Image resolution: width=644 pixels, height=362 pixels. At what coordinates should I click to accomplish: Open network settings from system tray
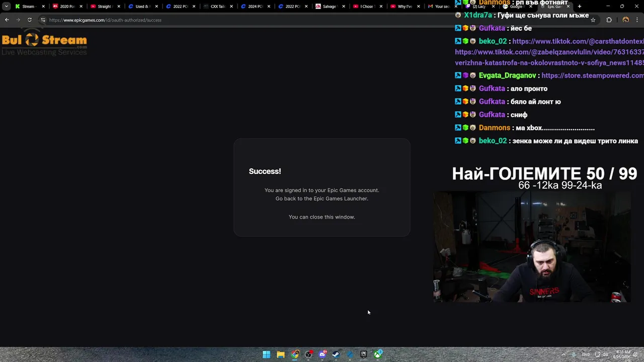pyautogui.click(x=598, y=354)
